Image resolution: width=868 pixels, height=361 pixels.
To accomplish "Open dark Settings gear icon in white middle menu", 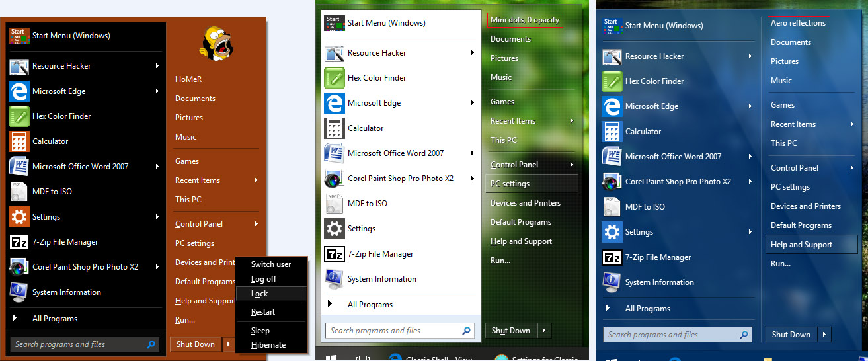I will (x=334, y=229).
